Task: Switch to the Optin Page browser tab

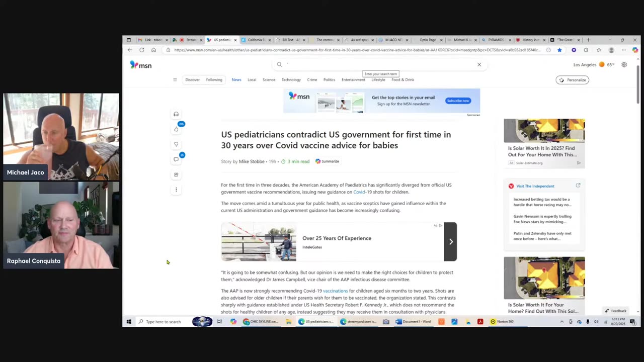Action: [427, 40]
